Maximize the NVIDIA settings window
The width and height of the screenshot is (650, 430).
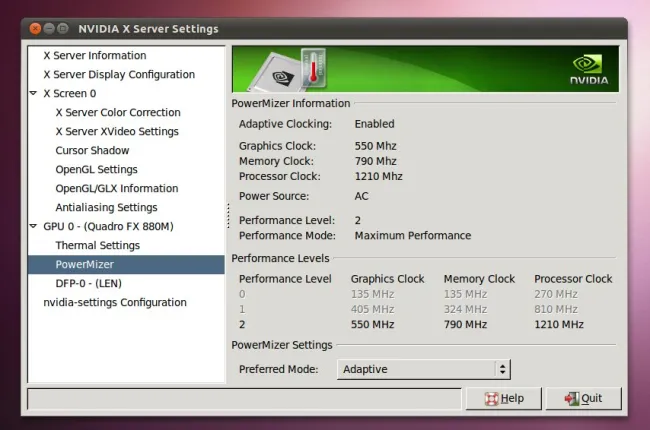pyautogui.click(x=63, y=29)
